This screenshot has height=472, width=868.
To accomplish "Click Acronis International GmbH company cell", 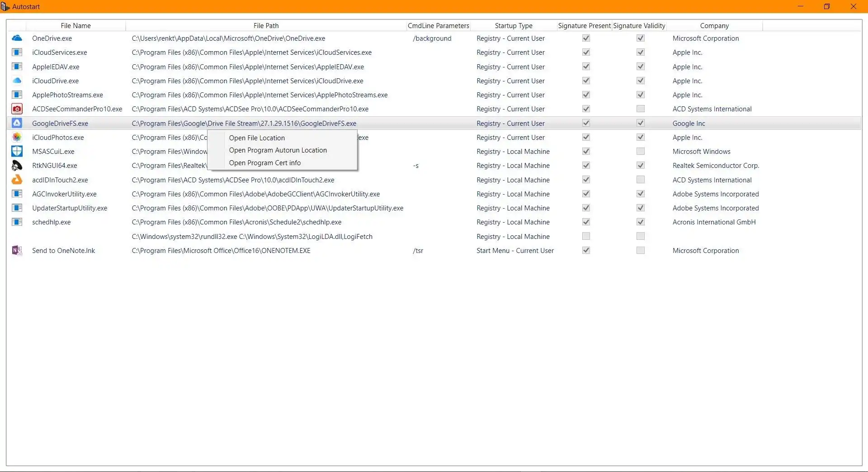I will tap(714, 222).
